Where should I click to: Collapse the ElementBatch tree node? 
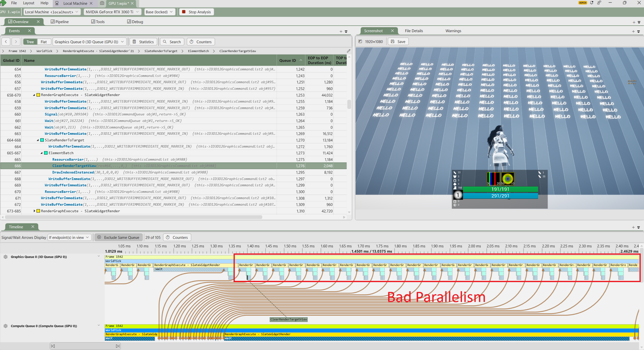coord(42,153)
